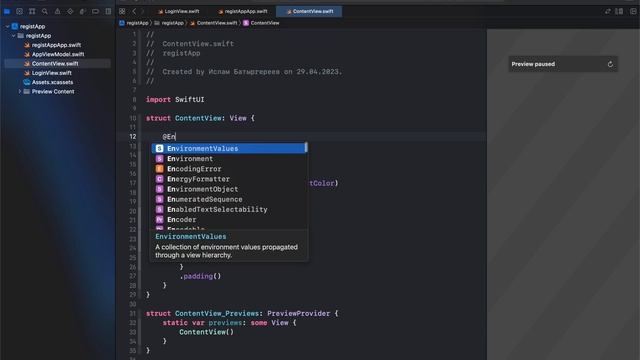The height and width of the screenshot is (360, 640).
Task: Choose the EnabledTextSelectability completion
Action: tap(229, 209)
